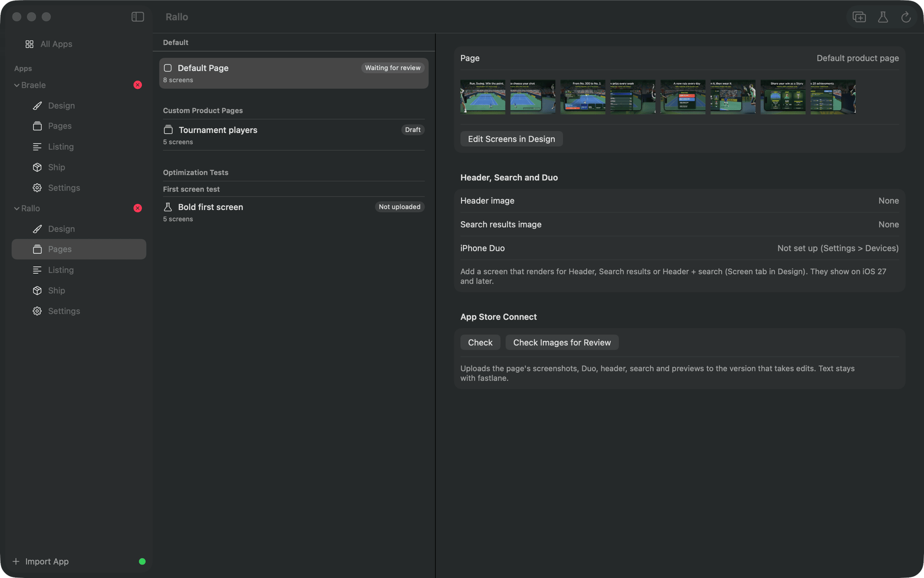Collapse the Braele app group
Viewport: 924px width, 578px height.
17,85
